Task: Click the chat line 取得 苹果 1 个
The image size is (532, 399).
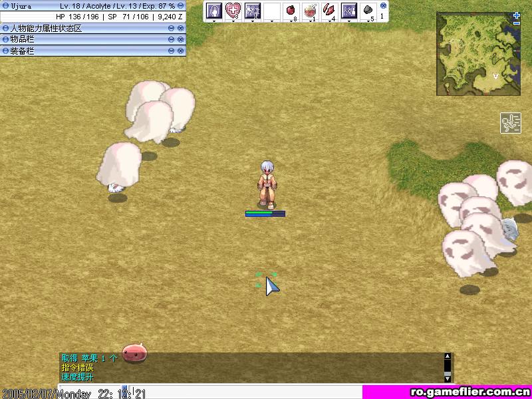Action: pos(90,358)
